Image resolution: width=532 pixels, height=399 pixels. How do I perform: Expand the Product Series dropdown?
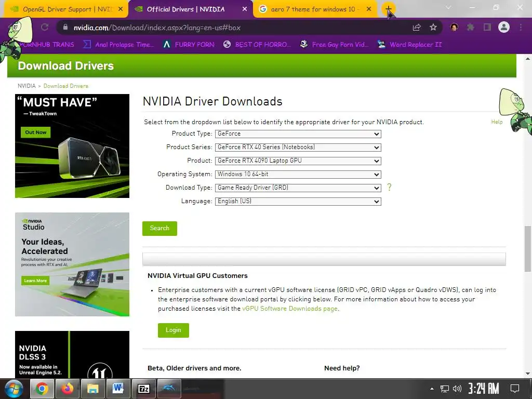(298, 147)
